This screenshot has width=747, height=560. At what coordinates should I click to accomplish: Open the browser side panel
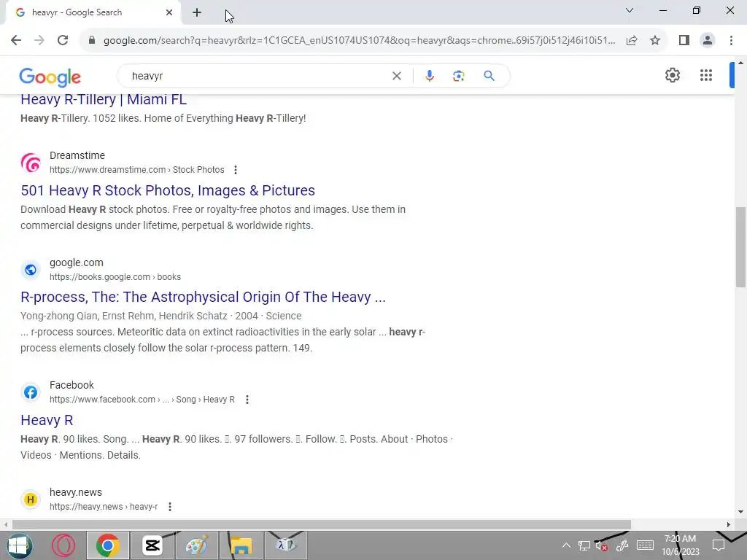pos(684,41)
